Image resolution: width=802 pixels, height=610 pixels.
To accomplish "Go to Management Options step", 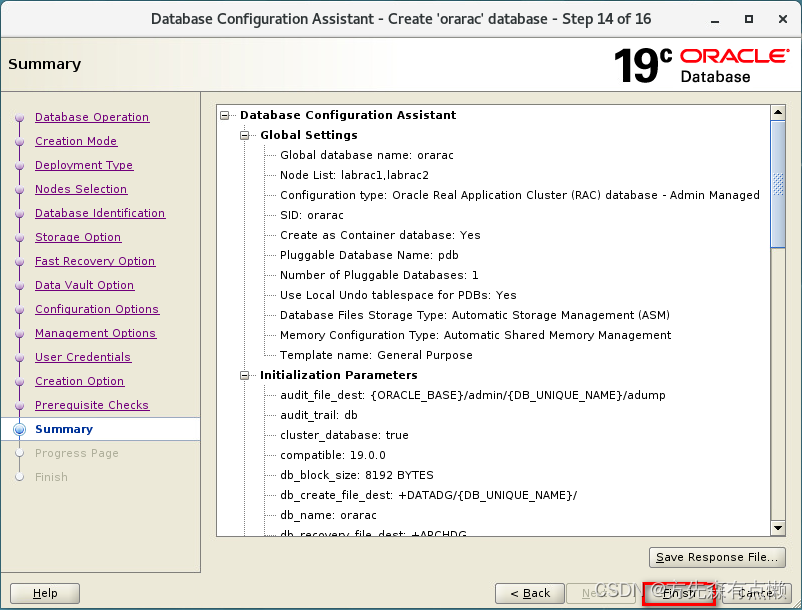I will [96, 333].
